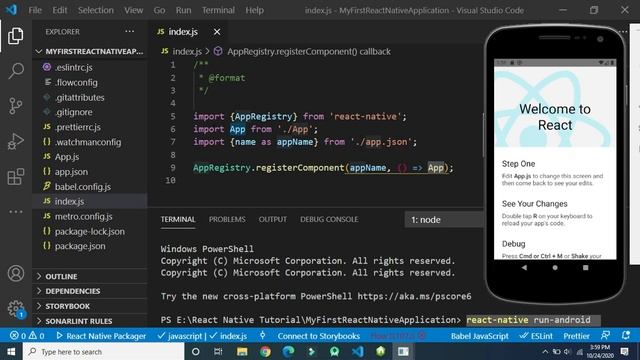
Task: Click Cortana circle icon on taskbar
Action: point(196,351)
